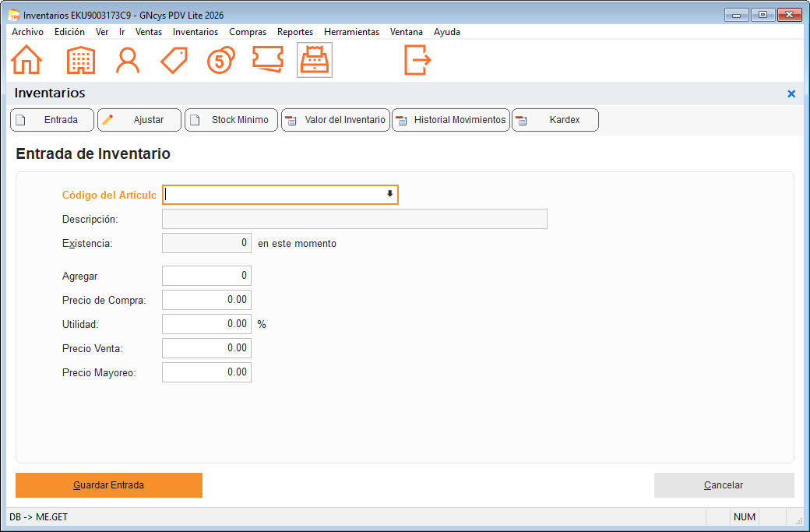
Task: Open the price tag articles icon
Action: [x=174, y=60]
